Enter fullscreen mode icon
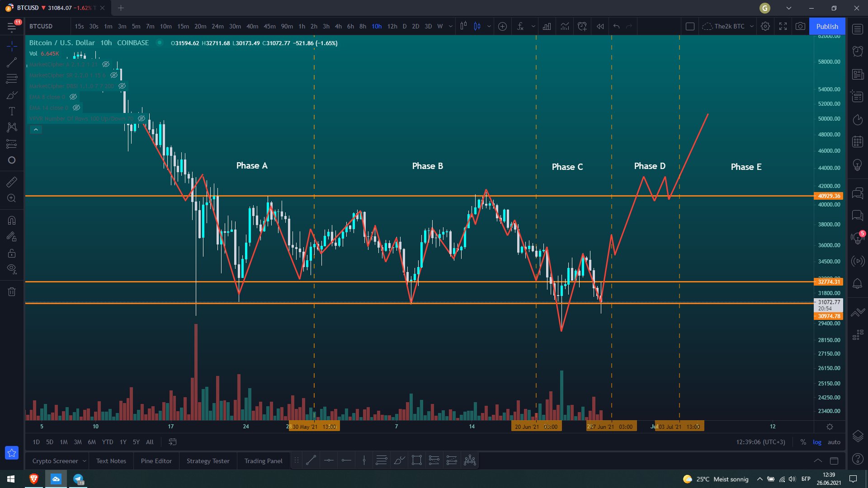Image resolution: width=868 pixels, height=488 pixels. click(783, 26)
